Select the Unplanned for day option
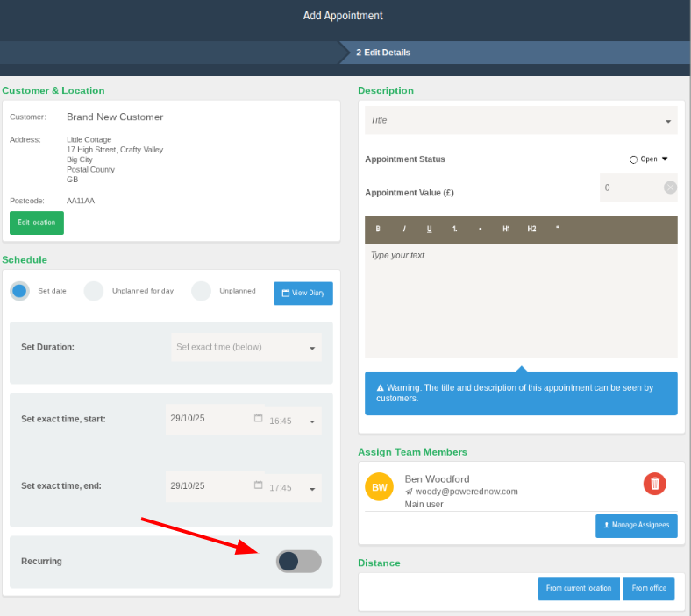Viewport: 691px width, 616px height. [94, 291]
